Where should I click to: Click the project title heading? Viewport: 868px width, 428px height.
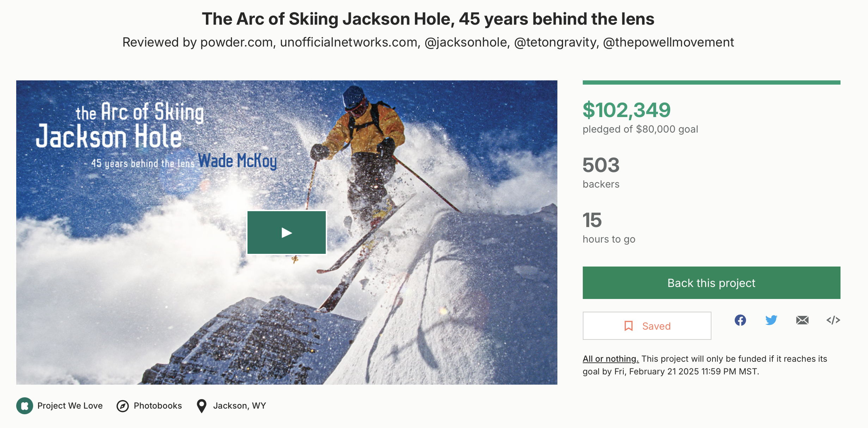click(428, 19)
